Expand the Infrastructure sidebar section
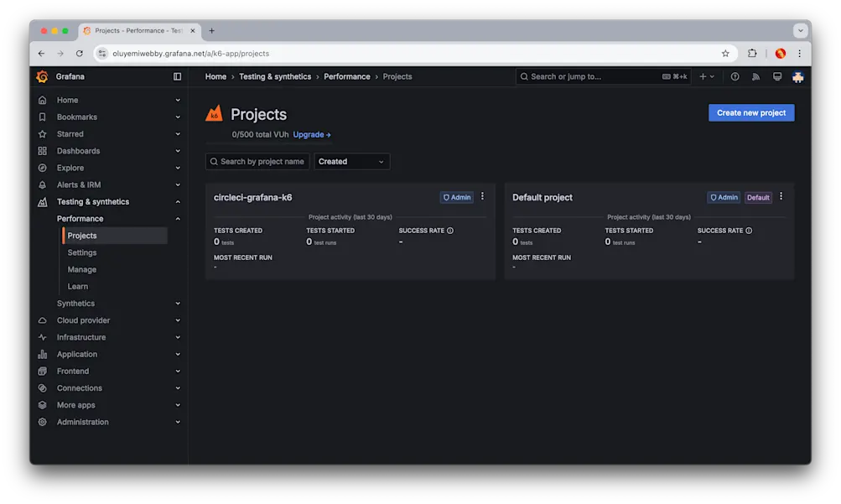 point(177,337)
